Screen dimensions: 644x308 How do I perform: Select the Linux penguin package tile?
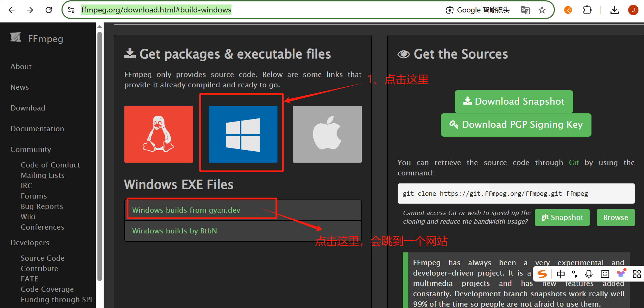pos(159,134)
